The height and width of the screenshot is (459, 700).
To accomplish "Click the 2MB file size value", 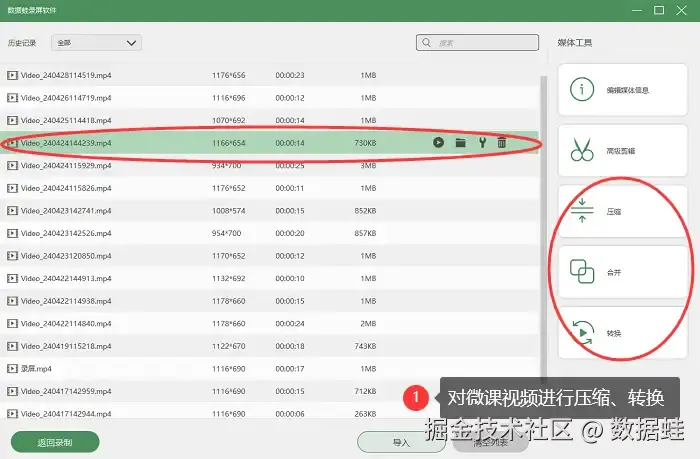I will [368, 323].
